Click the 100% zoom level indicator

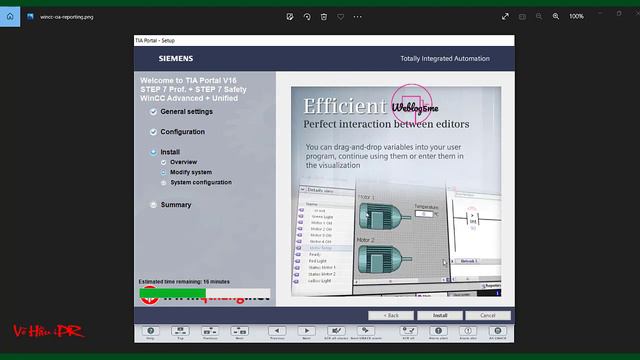pyautogui.click(x=576, y=16)
